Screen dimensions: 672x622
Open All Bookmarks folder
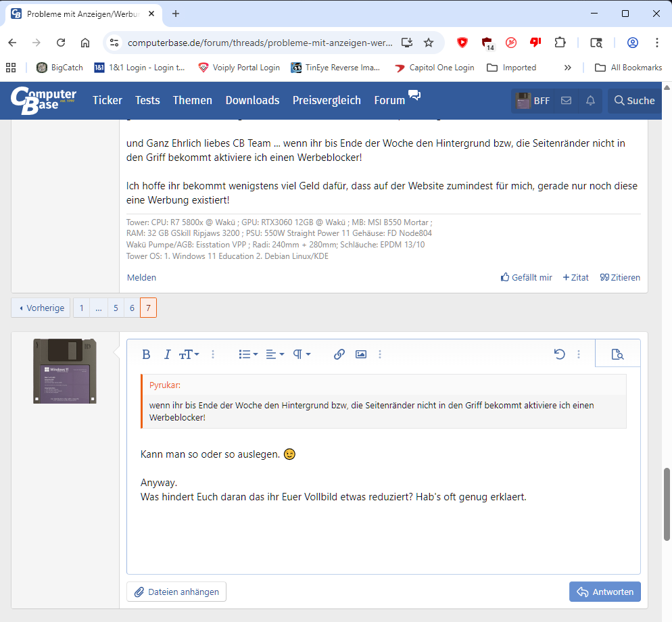click(628, 68)
